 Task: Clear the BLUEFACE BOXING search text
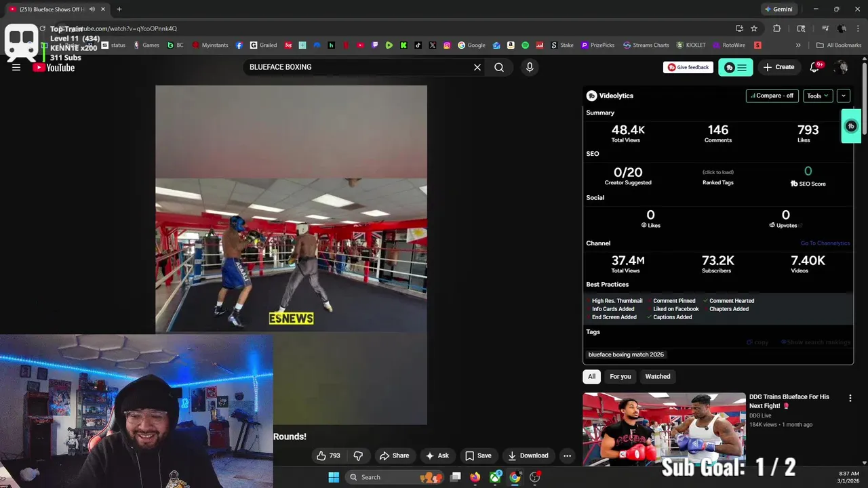coord(477,67)
